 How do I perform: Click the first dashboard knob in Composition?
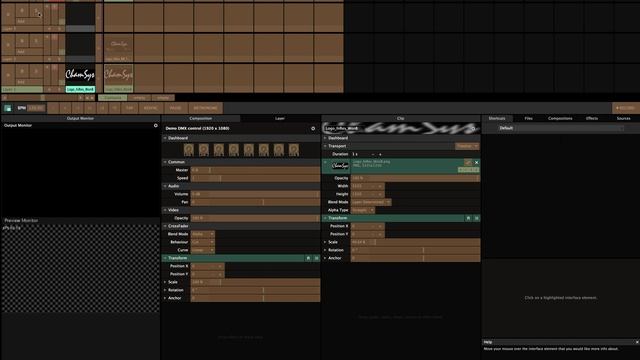[x=189, y=150]
